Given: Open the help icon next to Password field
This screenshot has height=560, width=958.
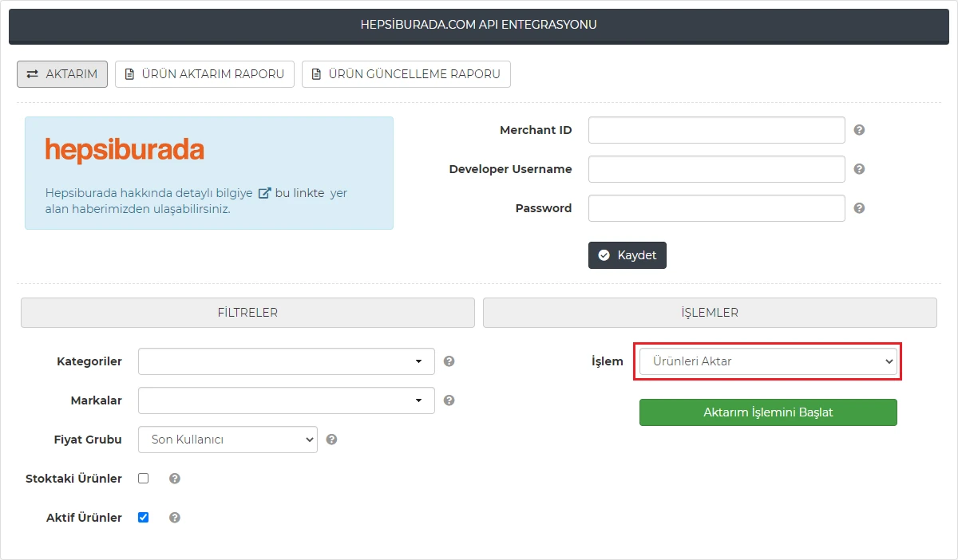Looking at the screenshot, I should (x=859, y=207).
